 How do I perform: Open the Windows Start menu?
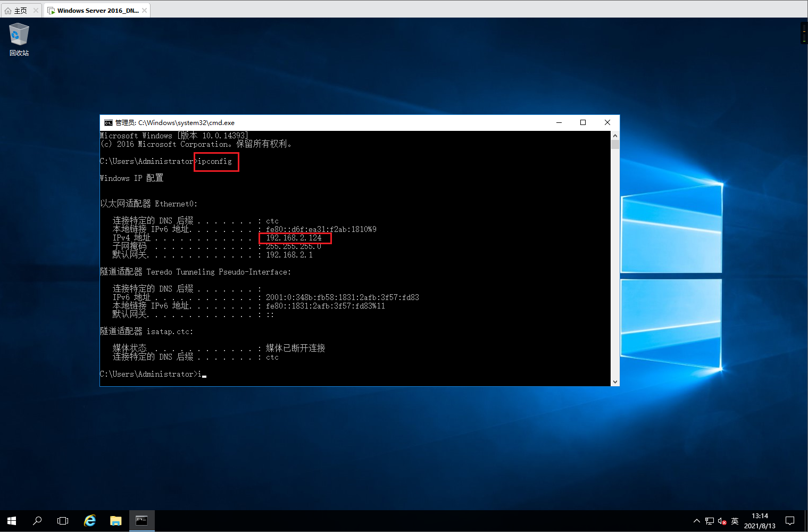point(12,521)
